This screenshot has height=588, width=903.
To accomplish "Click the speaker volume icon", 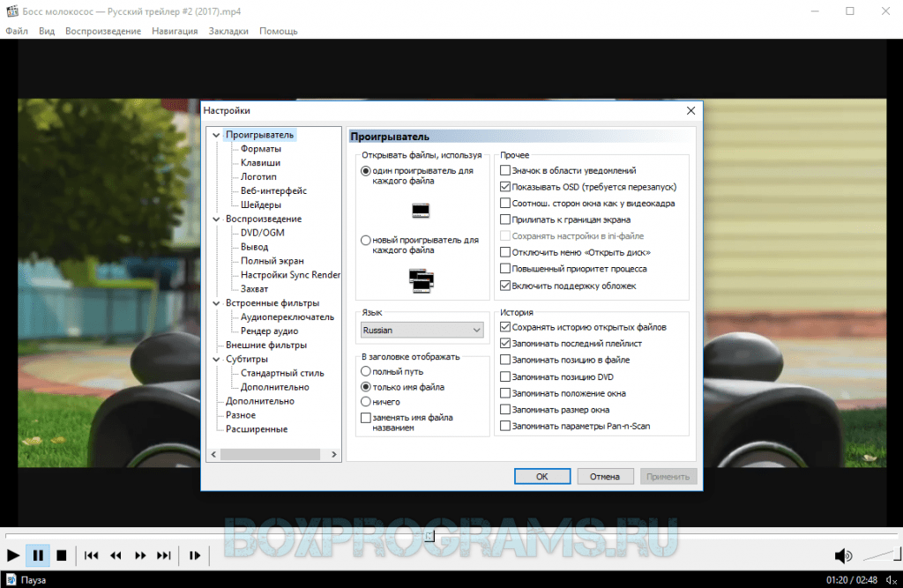I will [x=844, y=555].
